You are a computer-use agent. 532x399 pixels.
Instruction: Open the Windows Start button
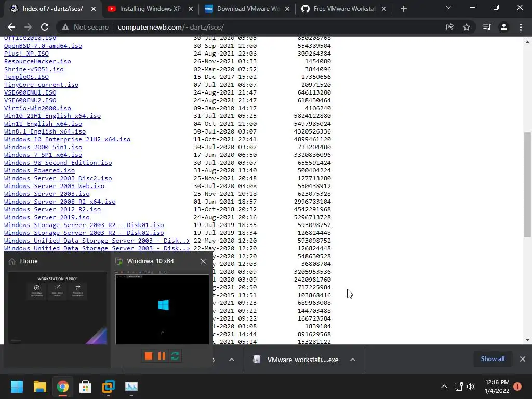[17, 387]
